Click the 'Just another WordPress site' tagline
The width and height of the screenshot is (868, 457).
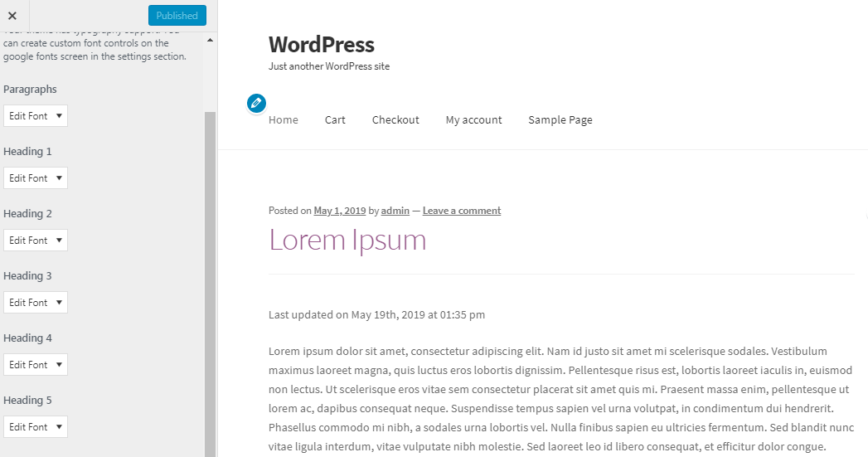pyautogui.click(x=329, y=66)
